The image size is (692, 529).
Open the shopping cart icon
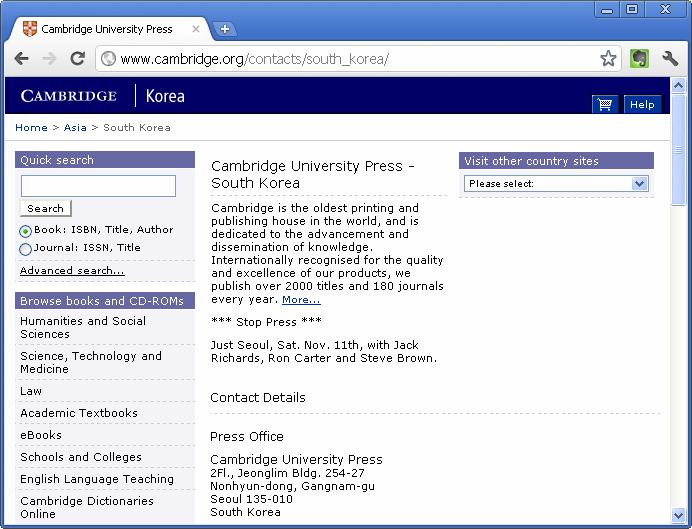(x=605, y=104)
